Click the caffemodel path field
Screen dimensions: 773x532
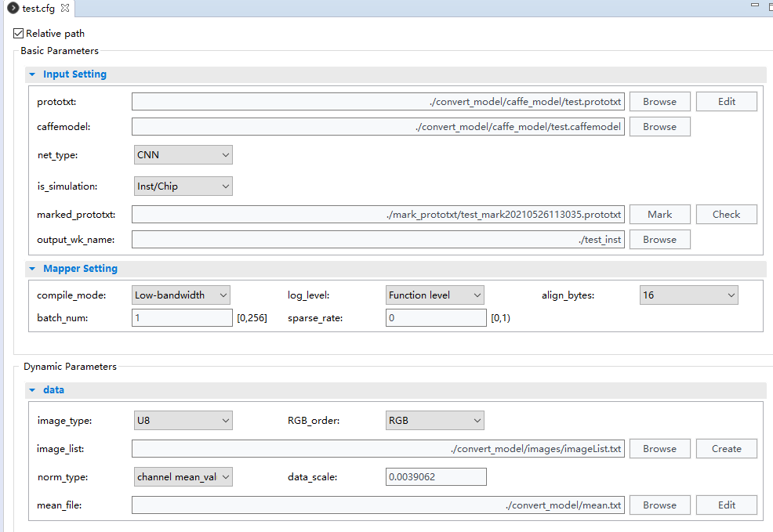[x=378, y=127]
